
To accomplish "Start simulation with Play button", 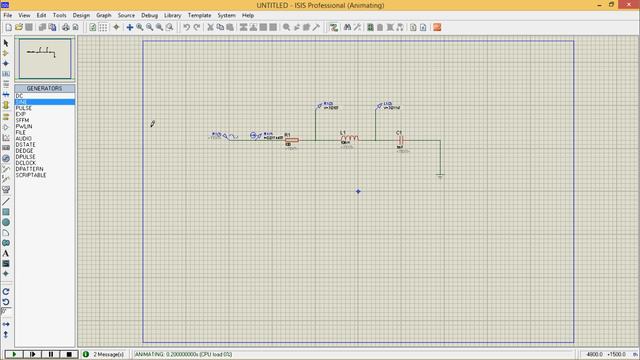I will pyautogui.click(x=14, y=354).
